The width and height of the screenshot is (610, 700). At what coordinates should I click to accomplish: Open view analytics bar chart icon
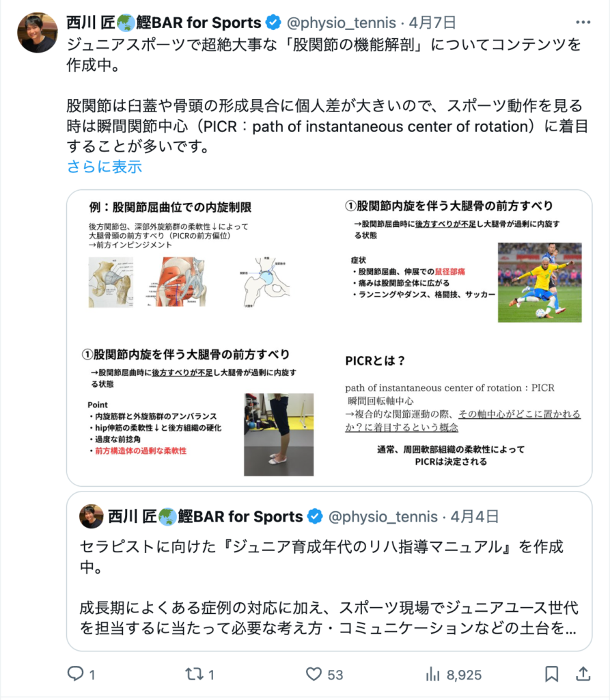[432, 673]
